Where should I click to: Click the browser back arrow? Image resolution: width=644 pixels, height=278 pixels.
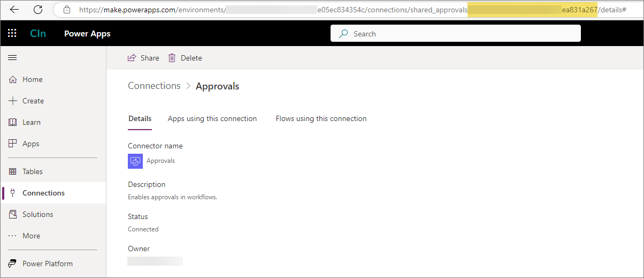[14, 10]
